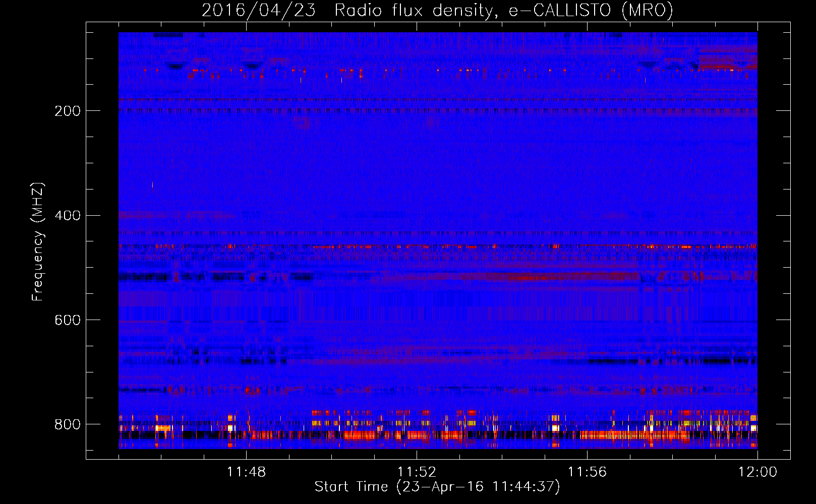The image size is (816, 504).
Task: Click the 800 frequency tick label
Action: (68, 424)
